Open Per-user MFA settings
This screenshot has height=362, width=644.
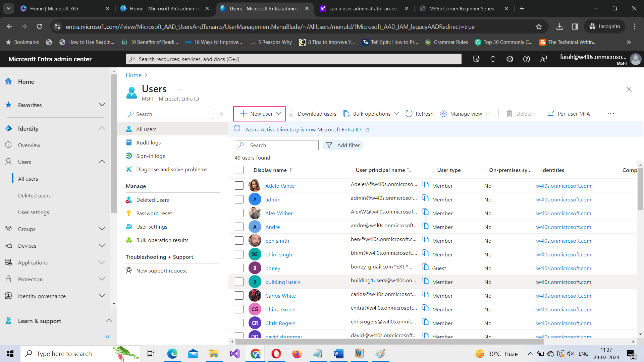569,114
